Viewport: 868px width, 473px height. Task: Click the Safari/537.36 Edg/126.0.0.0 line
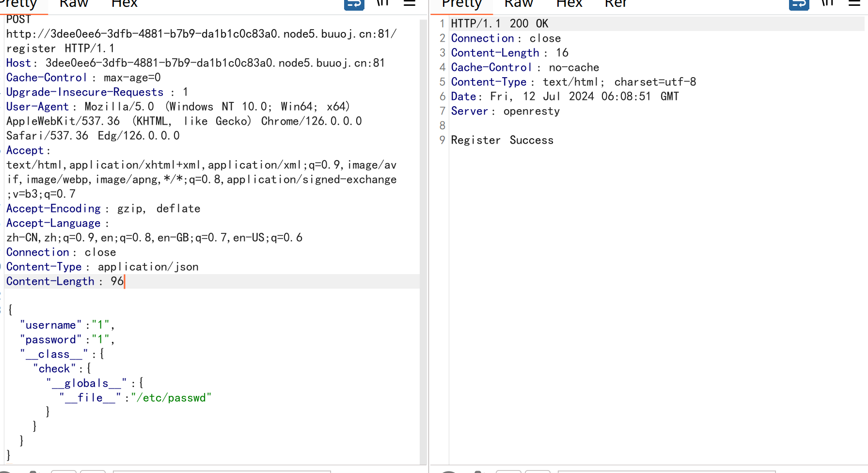(93, 136)
